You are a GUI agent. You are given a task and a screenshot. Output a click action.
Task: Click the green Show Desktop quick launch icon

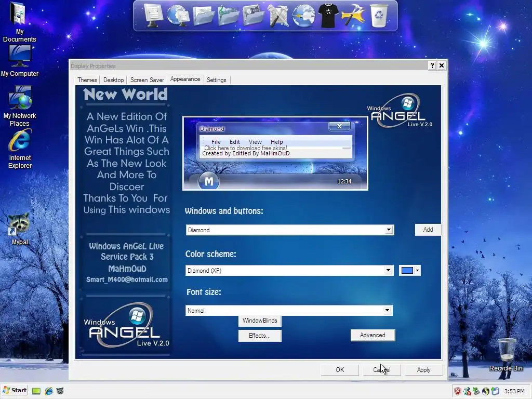pyautogui.click(x=36, y=391)
